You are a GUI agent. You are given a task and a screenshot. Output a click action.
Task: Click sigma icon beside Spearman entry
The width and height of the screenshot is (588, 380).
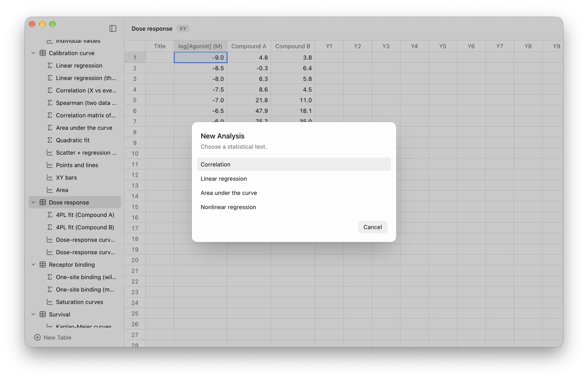(x=50, y=103)
